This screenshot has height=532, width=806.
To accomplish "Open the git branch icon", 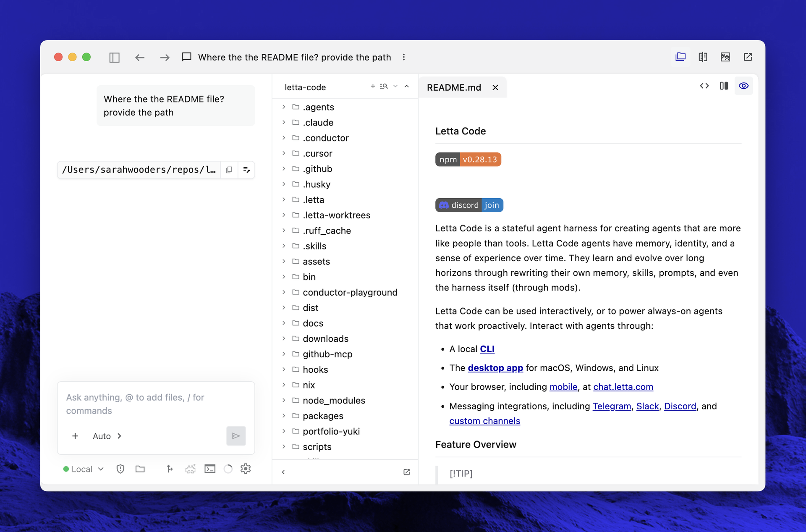I will (170, 469).
